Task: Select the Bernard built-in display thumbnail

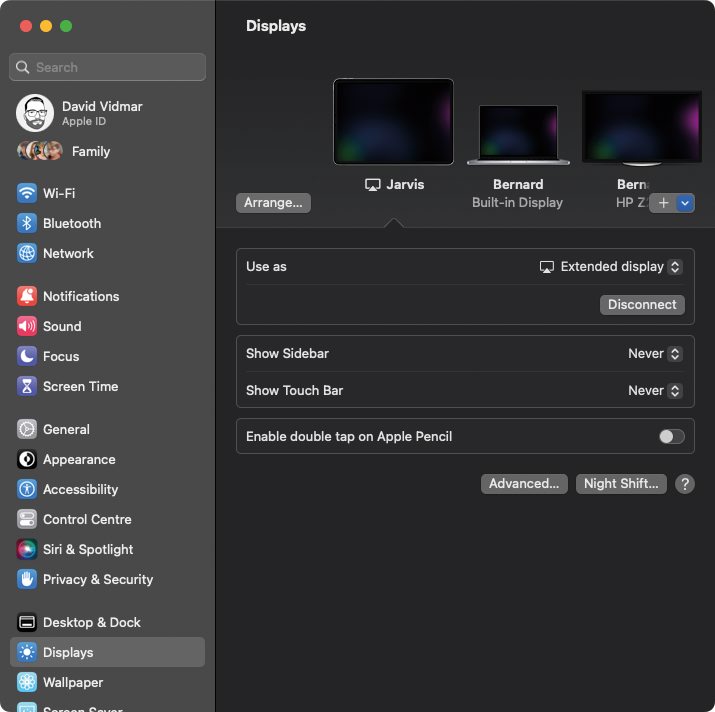Action: [x=518, y=135]
